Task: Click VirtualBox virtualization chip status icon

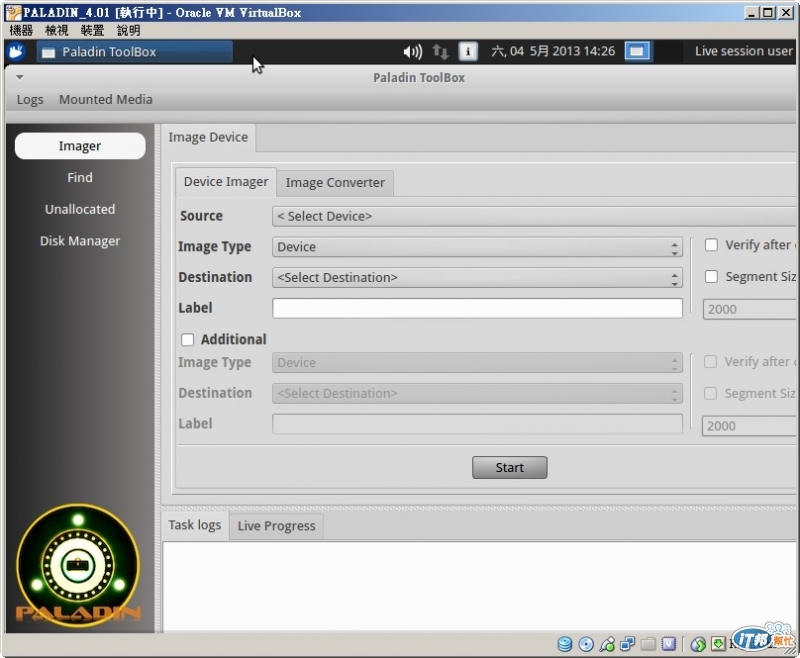Action: (x=668, y=644)
